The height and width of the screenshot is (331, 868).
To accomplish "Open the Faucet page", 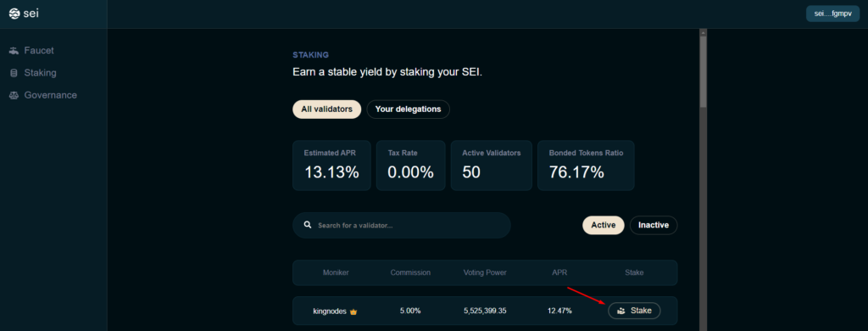I will (39, 50).
